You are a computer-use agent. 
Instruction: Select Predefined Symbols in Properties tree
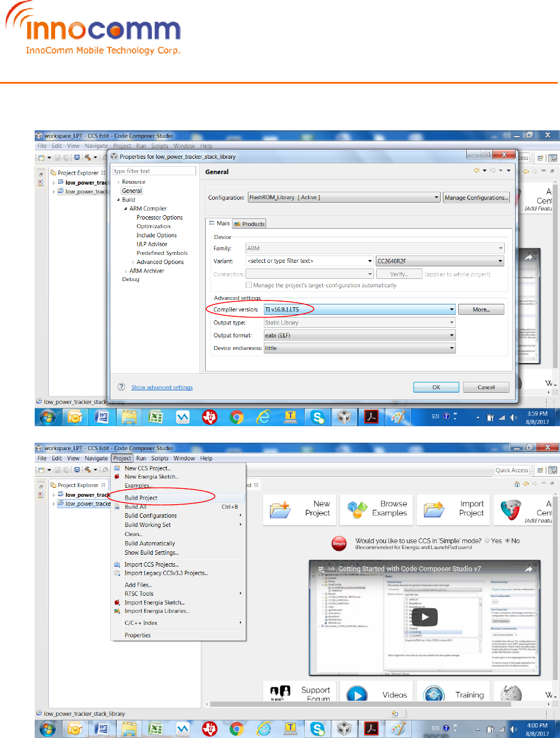(162, 253)
